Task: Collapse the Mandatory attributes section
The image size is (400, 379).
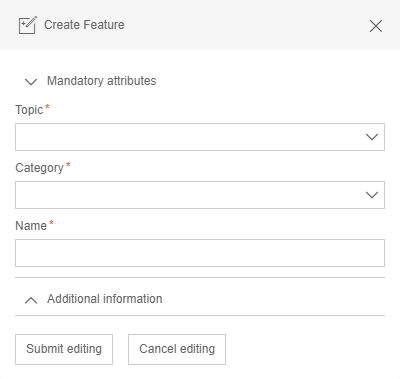Action: click(31, 81)
